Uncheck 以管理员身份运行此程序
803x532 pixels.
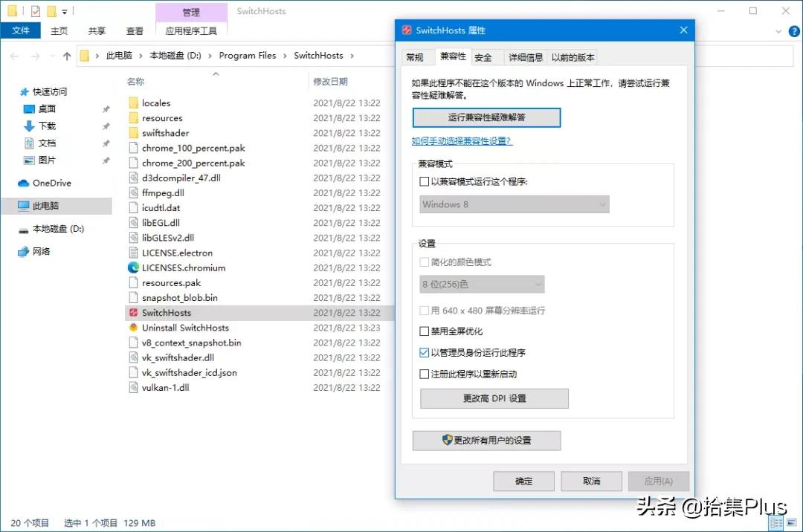point(424,352)
